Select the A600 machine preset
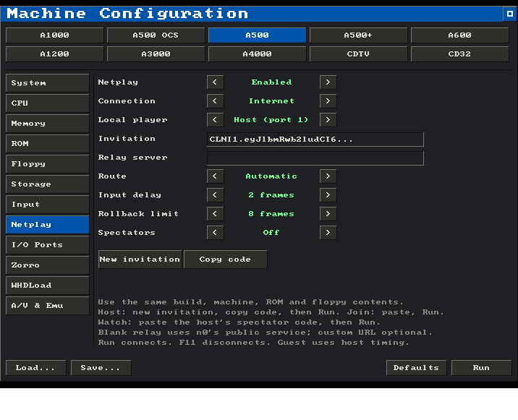Image resolution: width=518 pixels, height=420 pixels. click(x=459, y=35)
